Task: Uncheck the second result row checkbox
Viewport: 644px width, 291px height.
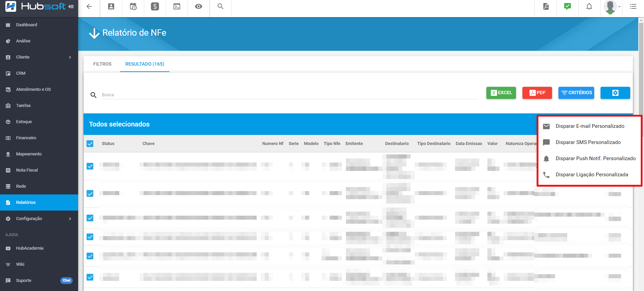Action: tap(90, 193)
